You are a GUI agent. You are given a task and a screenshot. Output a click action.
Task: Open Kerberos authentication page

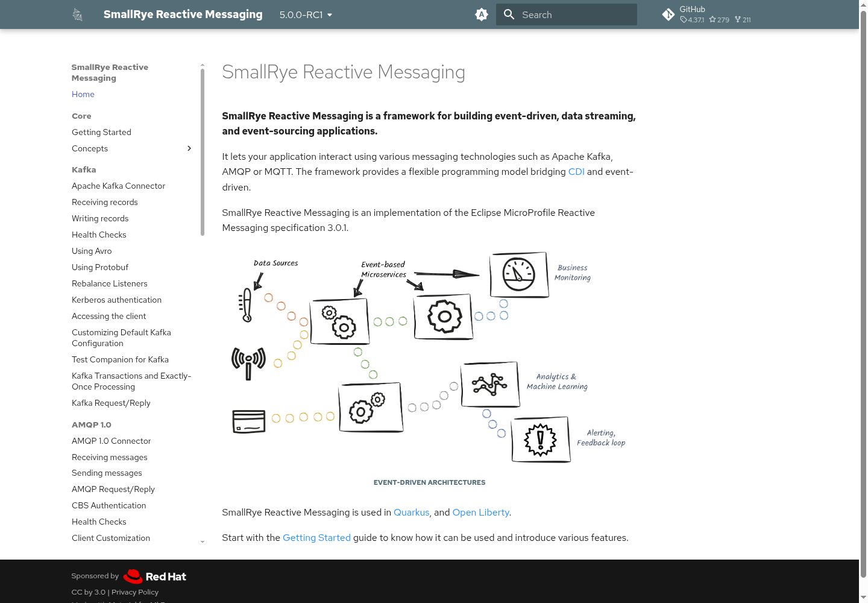[x=116, y=300]
